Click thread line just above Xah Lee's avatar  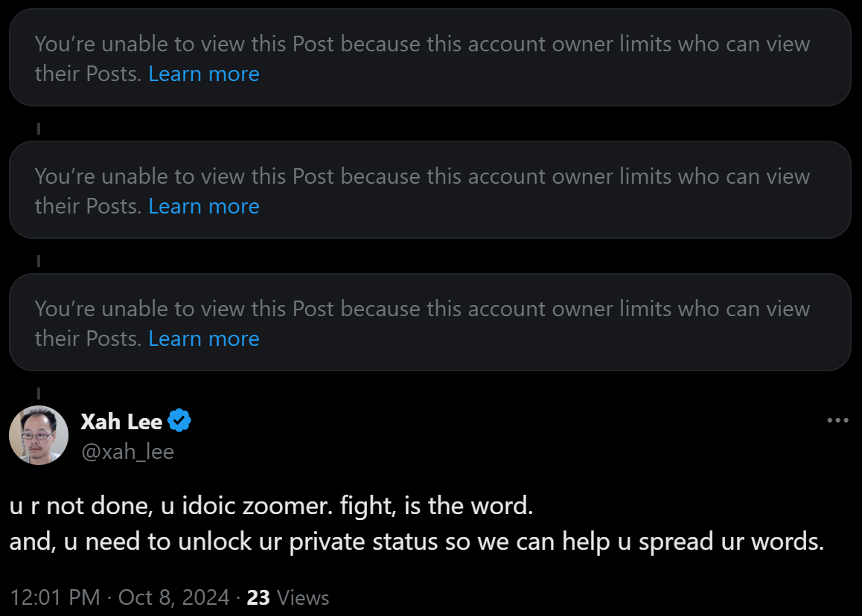[x=38, y=393]
